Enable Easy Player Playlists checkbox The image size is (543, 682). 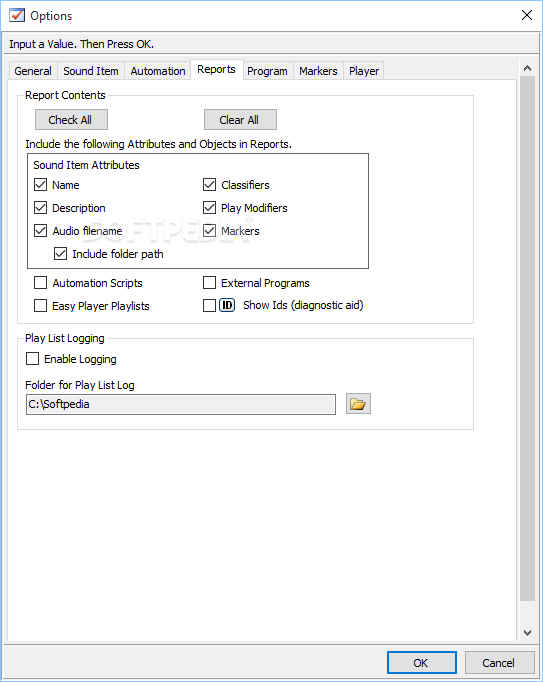tap(40, 306)
